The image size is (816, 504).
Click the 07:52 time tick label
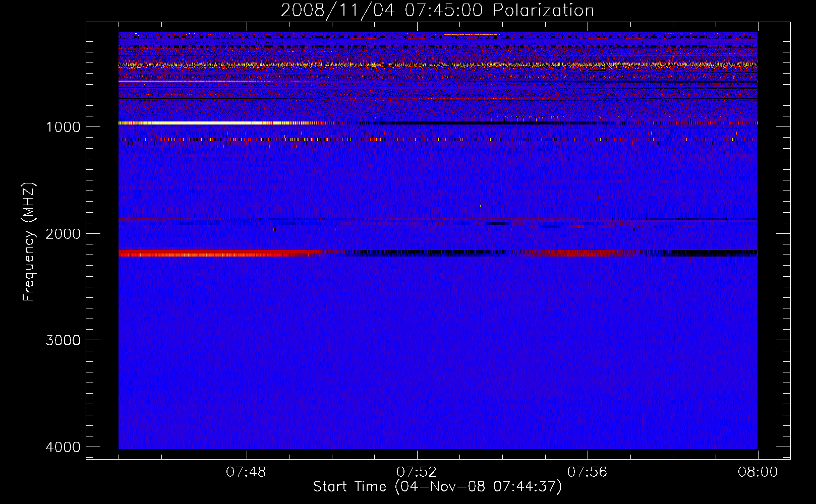click(x=417, y=472)
